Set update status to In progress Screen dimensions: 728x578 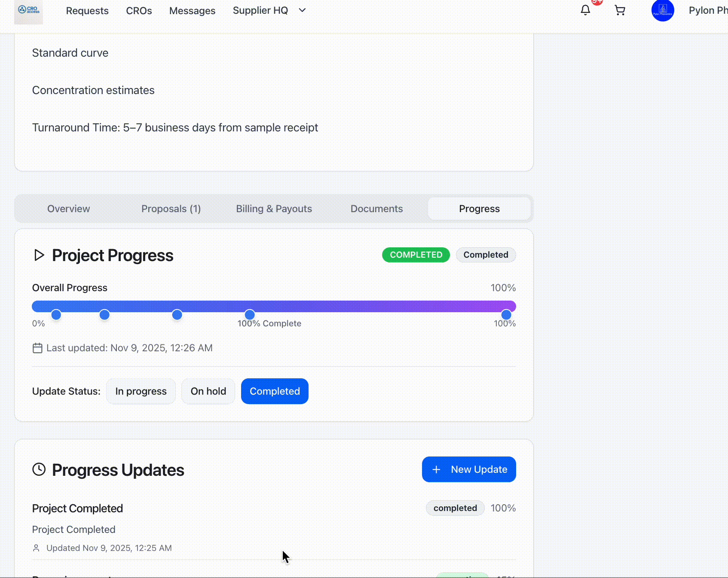[141, 391]
